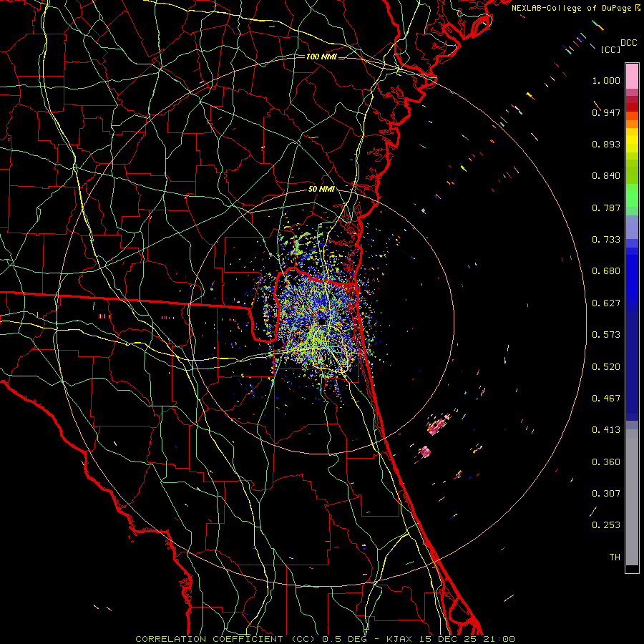Click the [CC] units label

point(610,49)
